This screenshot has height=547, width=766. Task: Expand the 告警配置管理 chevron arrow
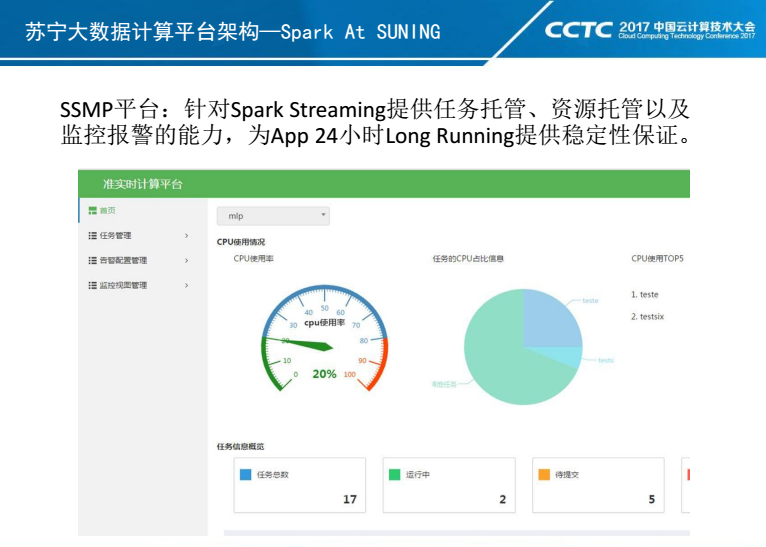(x=187, y=260)
